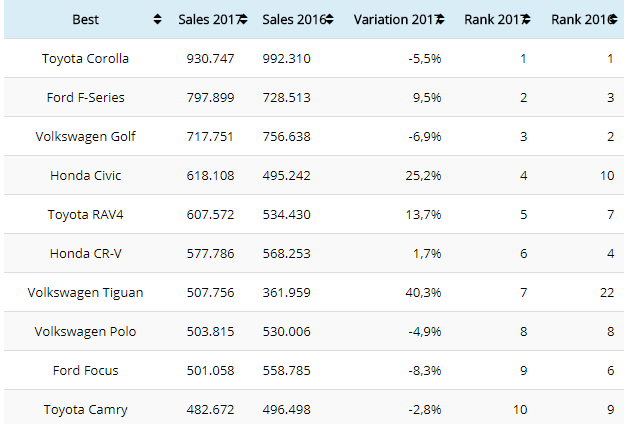
Task: Click the Sales 2017 header label
Action: click(x=210, y=19)
